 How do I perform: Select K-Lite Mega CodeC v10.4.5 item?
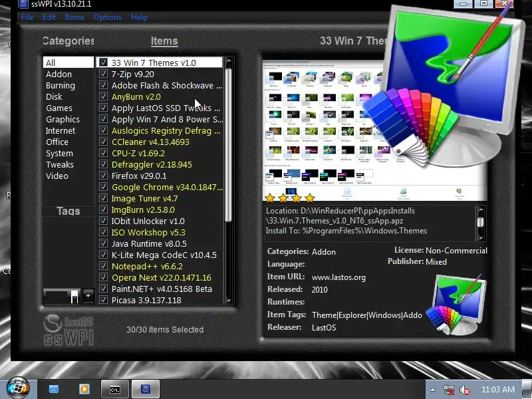coord(164,255)
